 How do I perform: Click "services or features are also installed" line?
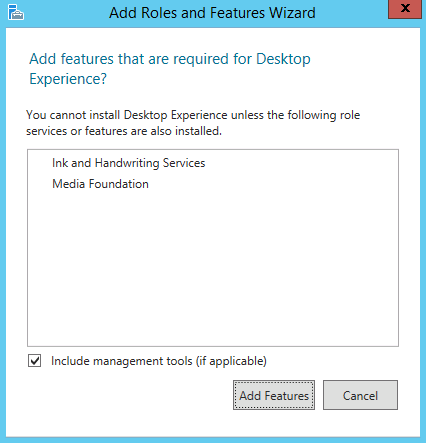pos(124,131)
